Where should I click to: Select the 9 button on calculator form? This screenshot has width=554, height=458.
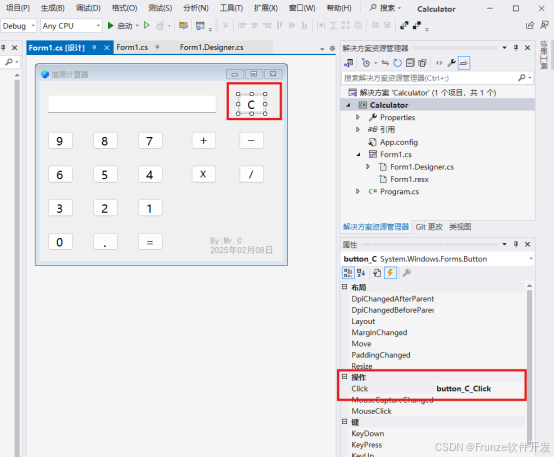point(60,141)
